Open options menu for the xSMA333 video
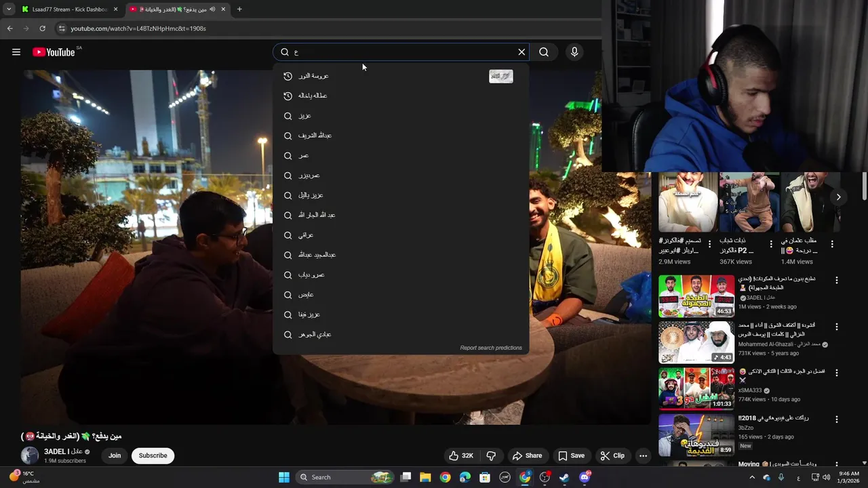The width and height of the screenshot is (868, 488). (x=837, y=373)
